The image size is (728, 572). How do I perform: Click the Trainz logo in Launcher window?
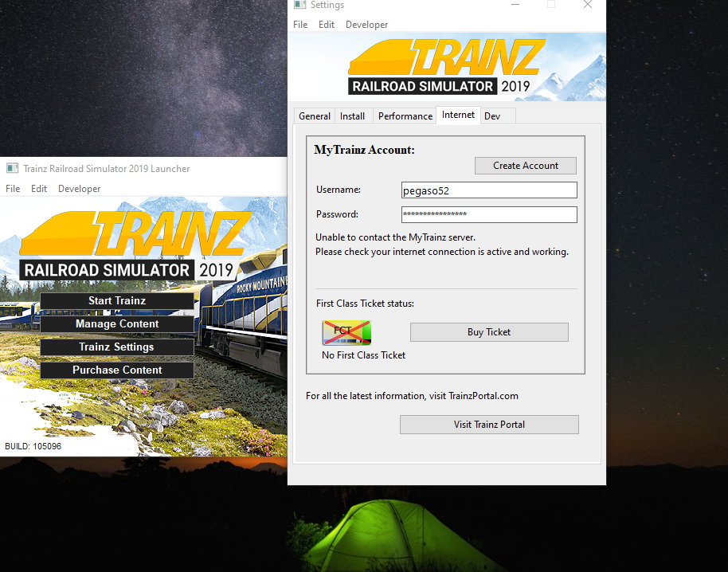click(135, 245)
